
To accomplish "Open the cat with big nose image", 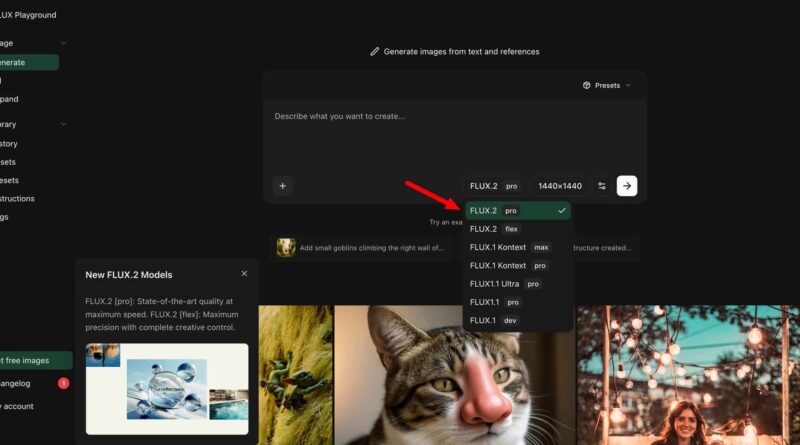I will (x=455, y=375).
